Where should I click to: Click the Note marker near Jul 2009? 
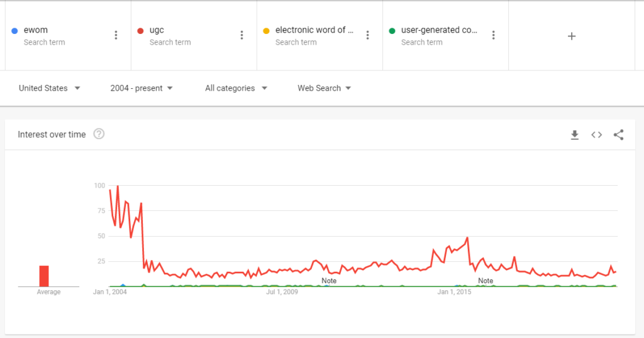pos(329,281)
